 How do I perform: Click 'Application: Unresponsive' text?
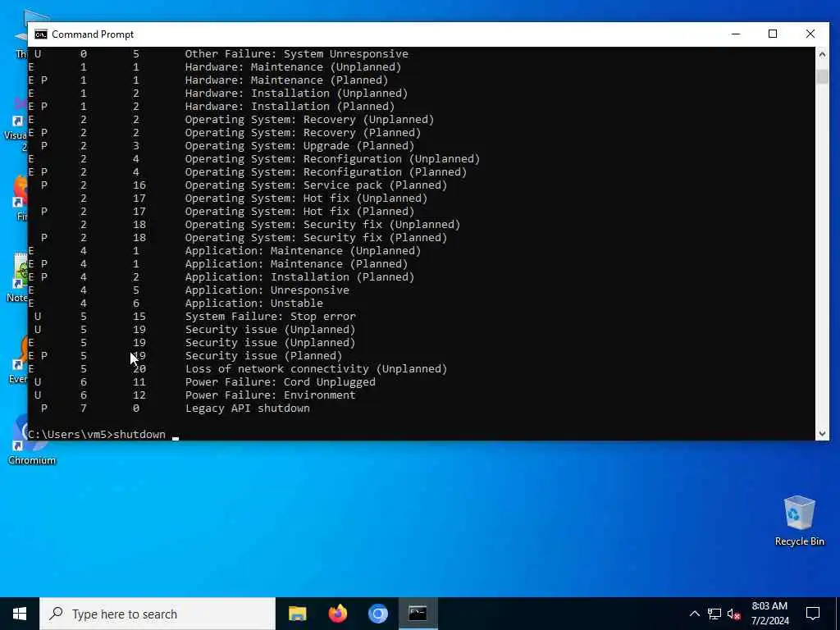tap(267, 290)
